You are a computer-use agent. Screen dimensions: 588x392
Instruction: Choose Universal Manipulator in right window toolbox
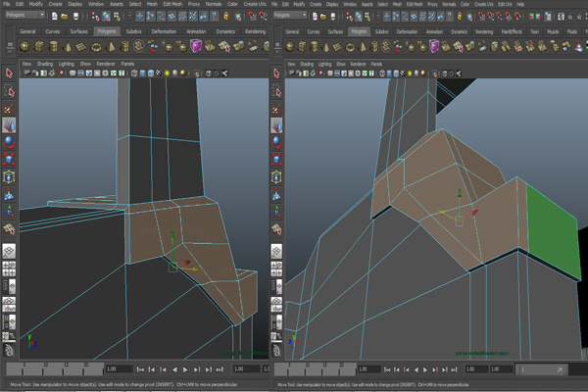tap(276, 176)
